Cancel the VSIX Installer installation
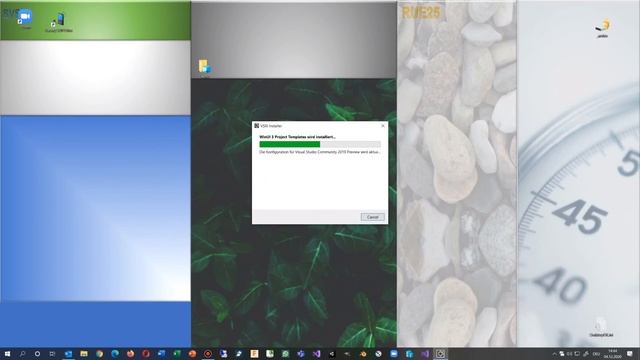This screenshot has height=360, width=640. [372, 217]
